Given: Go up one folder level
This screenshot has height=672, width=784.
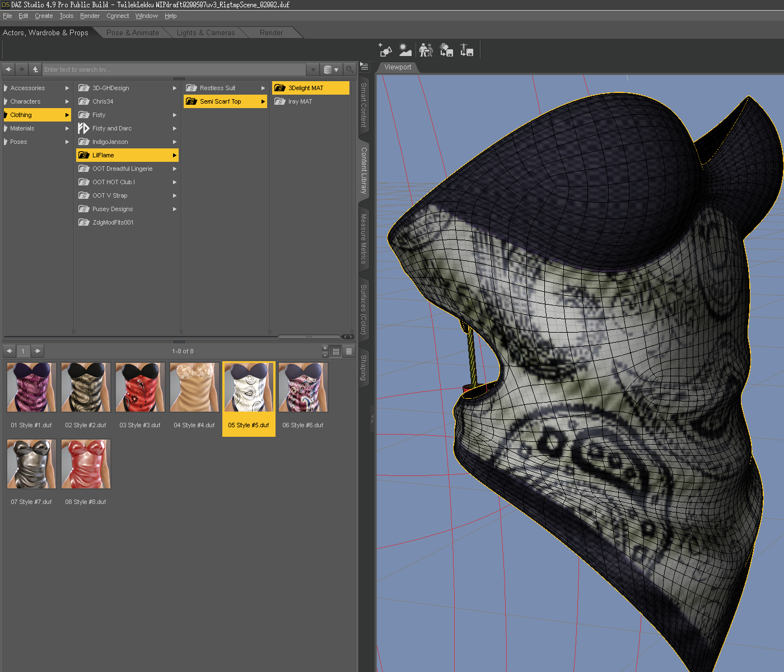Looking at the screenshot, I should point(35,69).
